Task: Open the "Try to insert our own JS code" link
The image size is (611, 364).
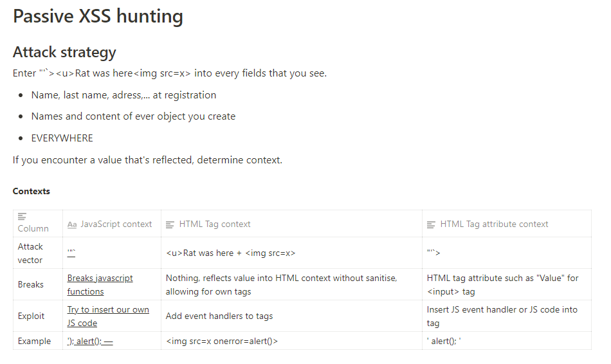Action: (108, 316)
